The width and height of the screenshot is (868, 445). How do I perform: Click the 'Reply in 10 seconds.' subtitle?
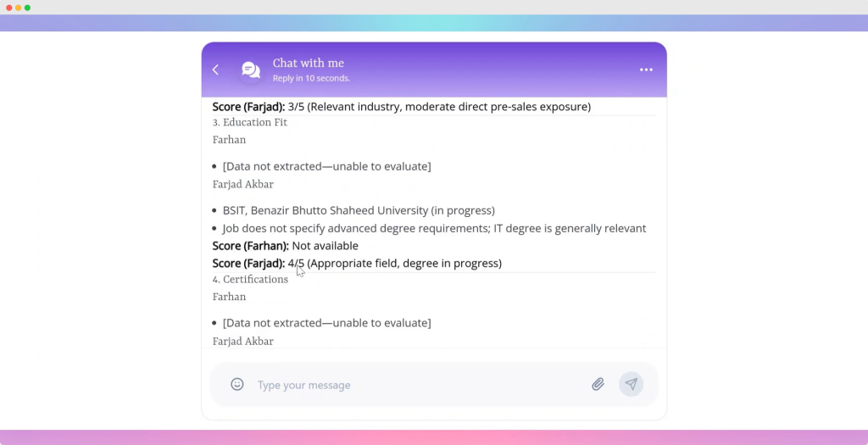(311, 78)
